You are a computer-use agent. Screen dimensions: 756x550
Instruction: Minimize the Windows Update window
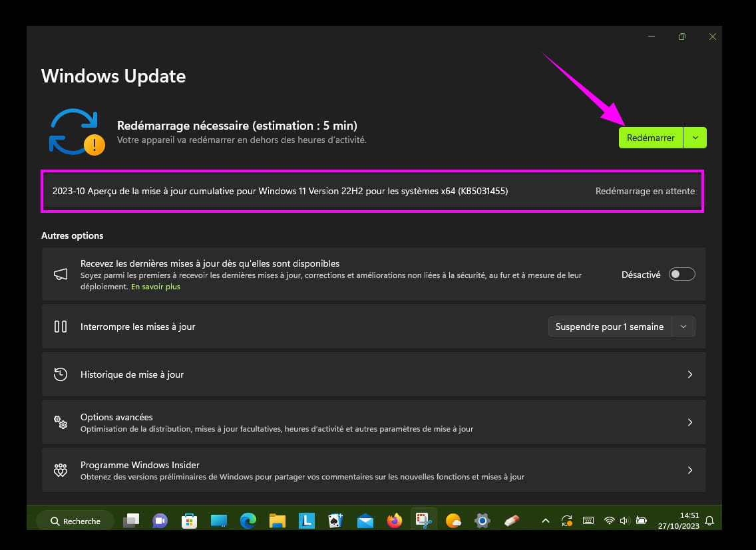(652, 37)
